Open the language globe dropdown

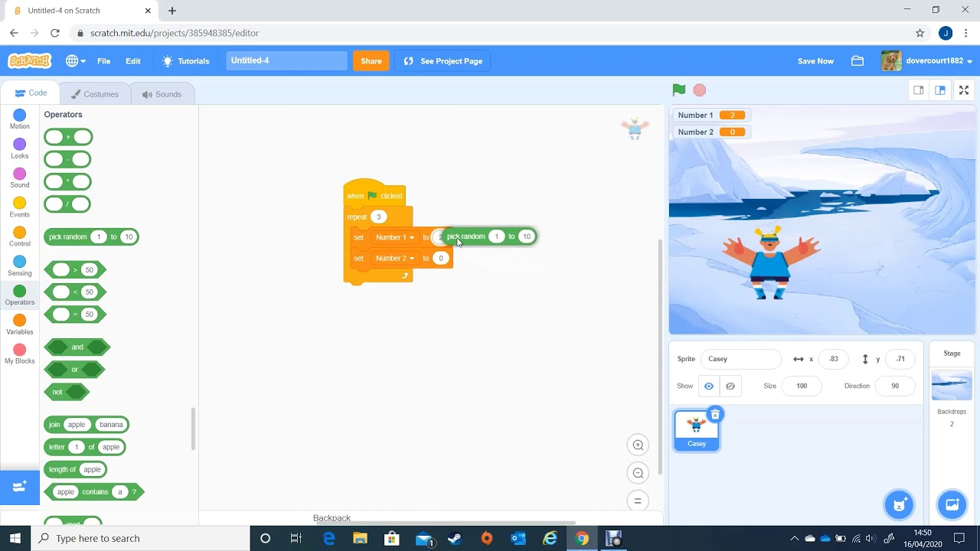click(75, 61)
